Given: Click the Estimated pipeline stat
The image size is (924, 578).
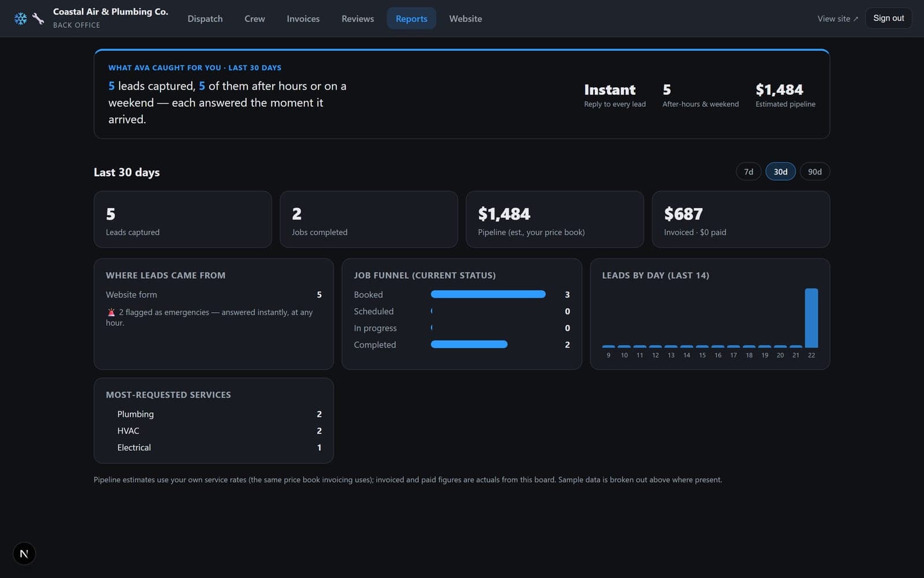Looking at the screenshot, I should pos(785,95).
